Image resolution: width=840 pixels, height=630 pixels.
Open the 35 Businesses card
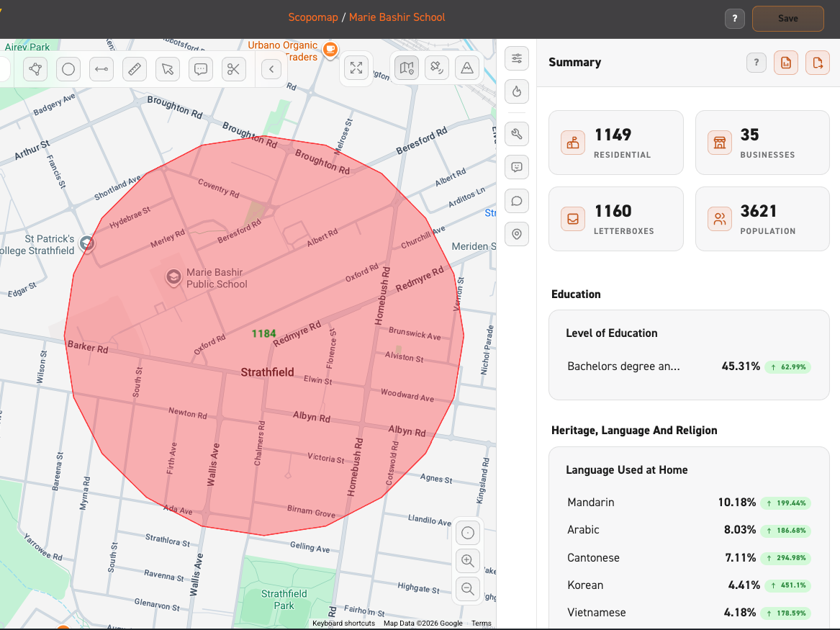tap(762, 143)
